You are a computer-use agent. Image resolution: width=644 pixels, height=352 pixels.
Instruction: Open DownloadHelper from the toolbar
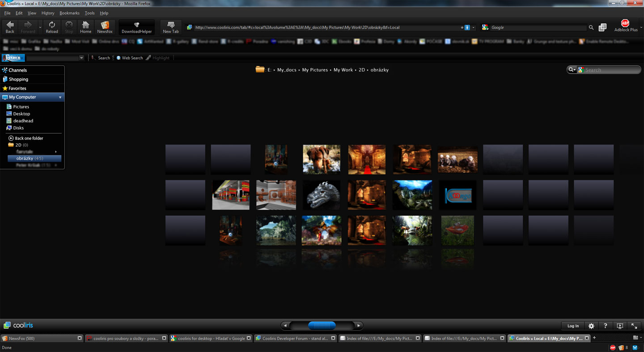coord(136,27)
